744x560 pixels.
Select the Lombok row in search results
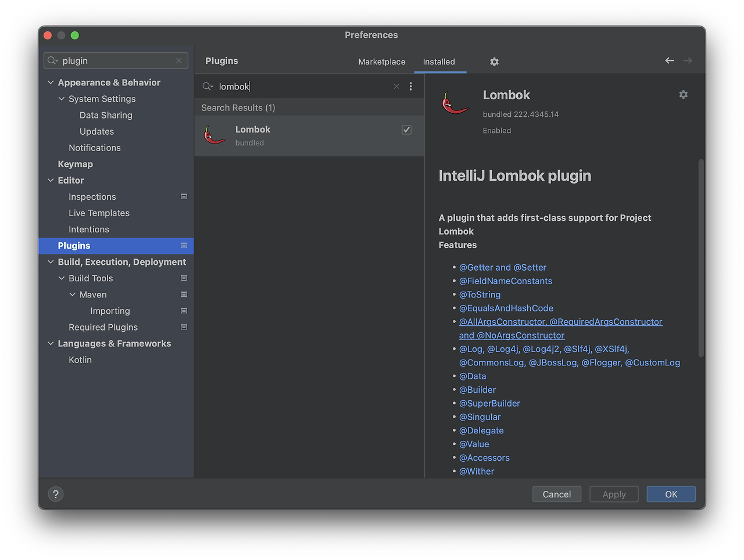(309, 135)
